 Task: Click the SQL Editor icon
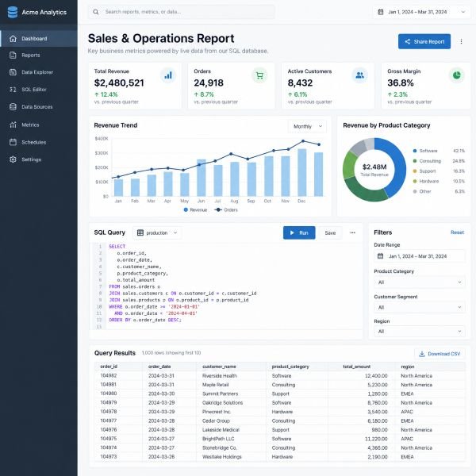[x=13, y=89]
